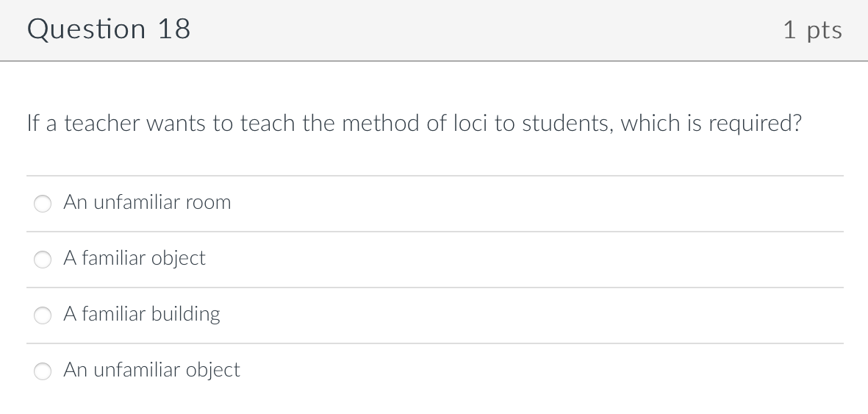Mark the "An unfamiliar object" radio button
Screen dimensions: 868x414
[x=43, y=371]
